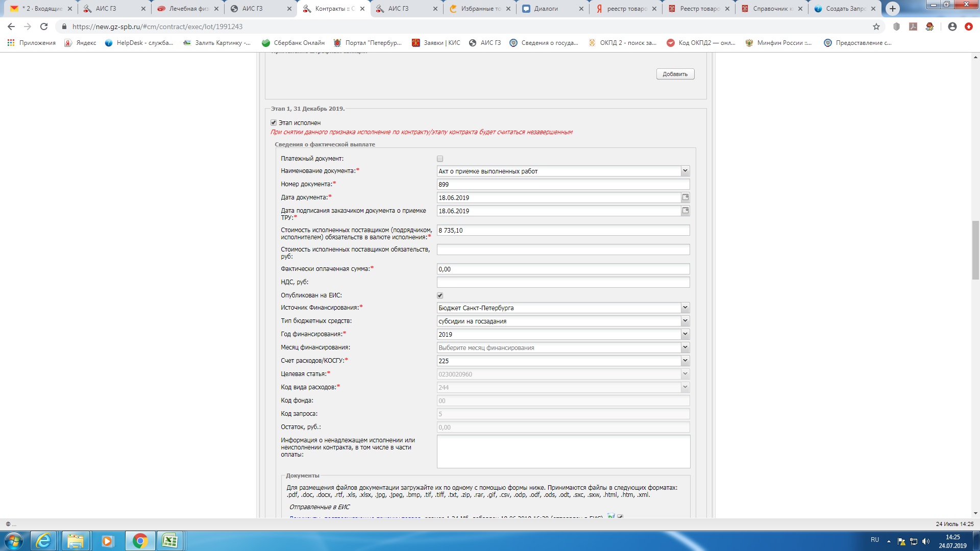The height and width of the screenshot is (551, 980).
Task: Click the bookmark star icon in address bar
Action: tap(876, 27)
